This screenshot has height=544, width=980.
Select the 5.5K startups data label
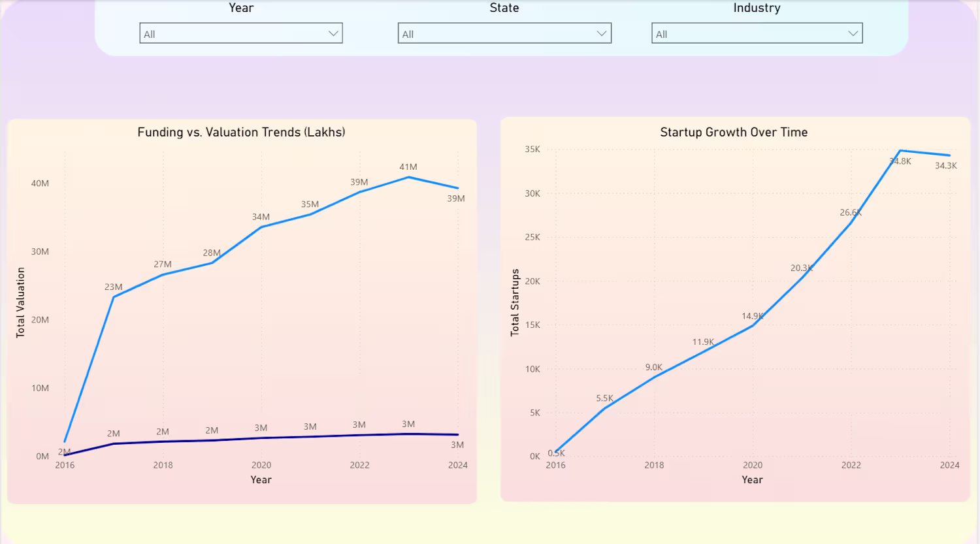click(604, 398)
